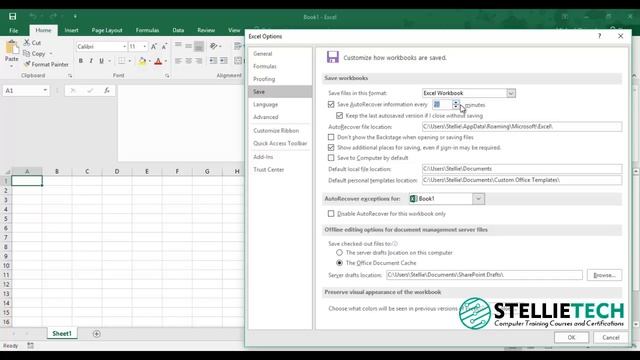640x360 pixels.
Task: Apply the red font color
Action: [x=158, y=61]
